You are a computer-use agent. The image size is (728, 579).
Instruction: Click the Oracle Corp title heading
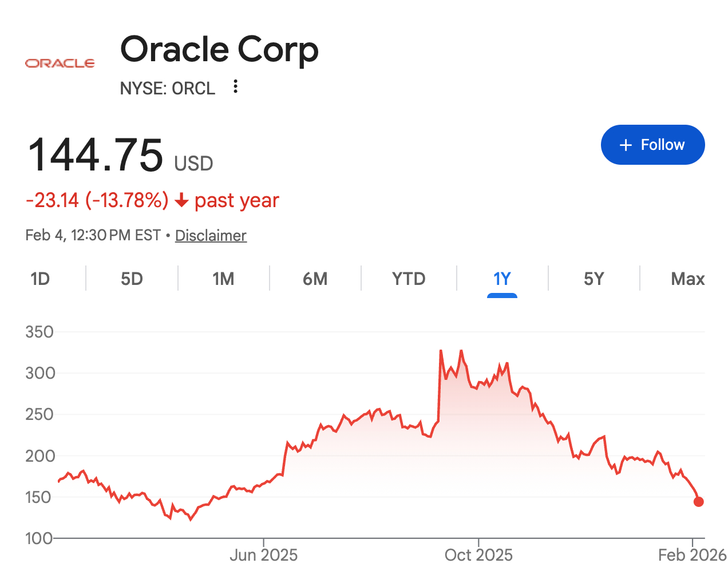(x=219, y=49)
